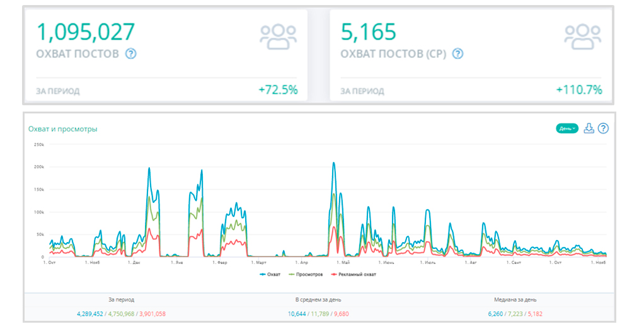Open help for the Охват и просмотры chart
This screenshot has width=644, height=329.
click(603, 129)
